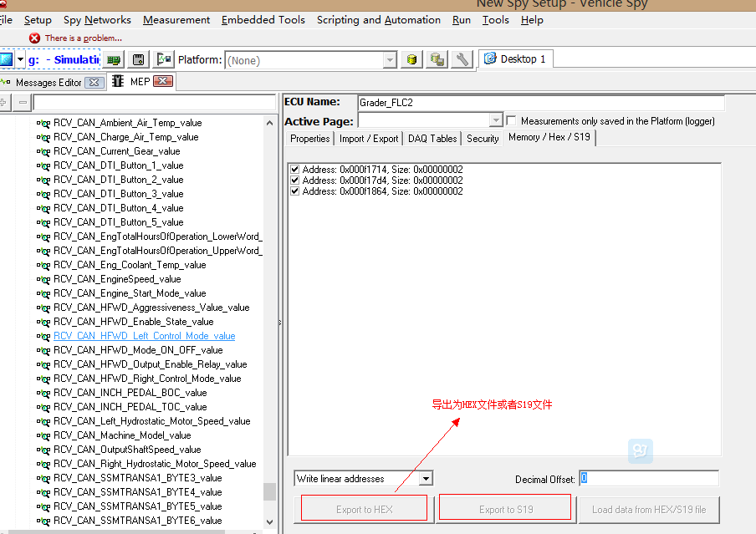Click Load data from HEX/S19 file button
The height and width of the screenshot is (534, 756).
(649, 509)
